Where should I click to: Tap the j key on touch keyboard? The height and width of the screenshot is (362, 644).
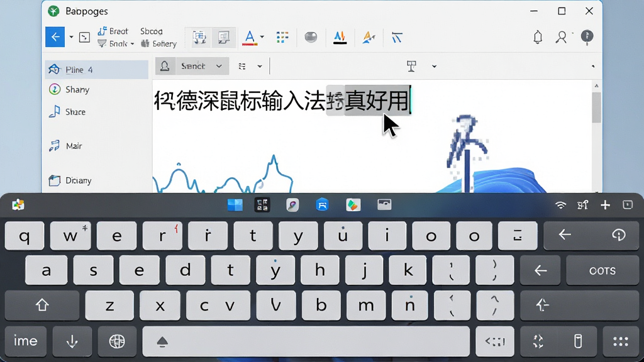pos(364,270)
